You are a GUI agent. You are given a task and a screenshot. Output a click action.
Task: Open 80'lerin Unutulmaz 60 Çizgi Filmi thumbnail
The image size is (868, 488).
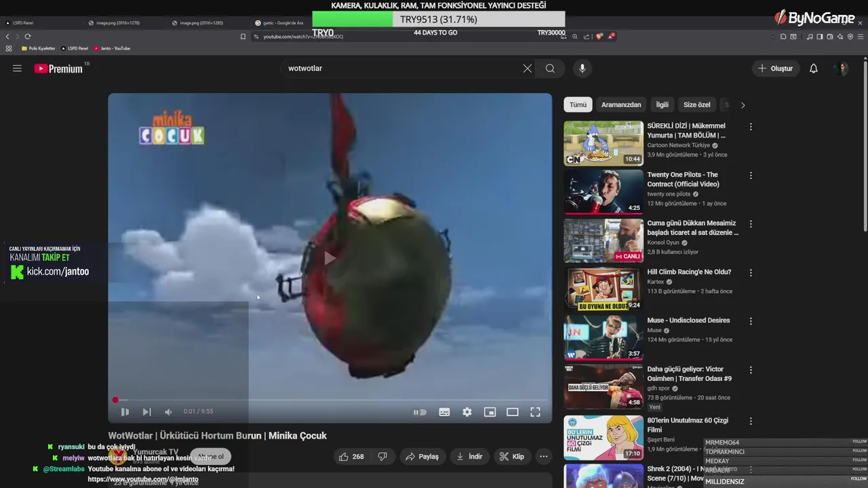tap(604, 437)
